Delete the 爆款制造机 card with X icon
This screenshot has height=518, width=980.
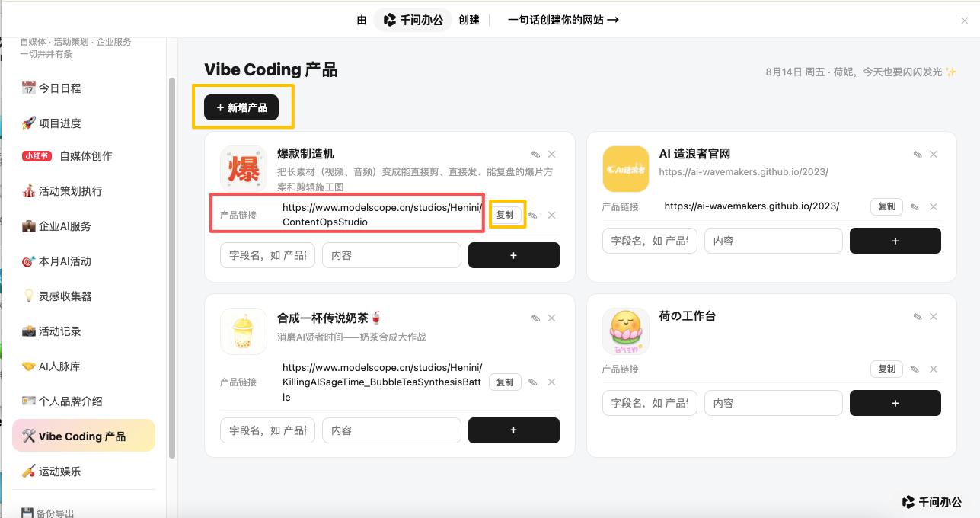pos(552,155)
